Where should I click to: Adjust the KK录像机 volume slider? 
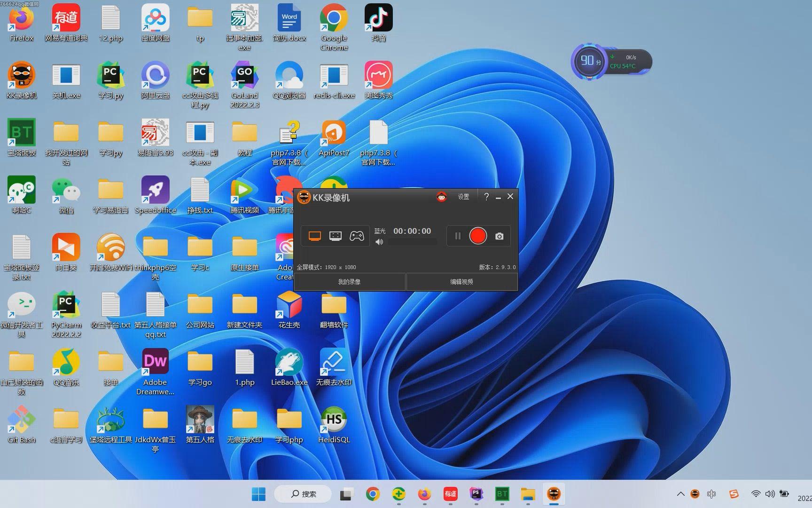(x=412, y=242)
